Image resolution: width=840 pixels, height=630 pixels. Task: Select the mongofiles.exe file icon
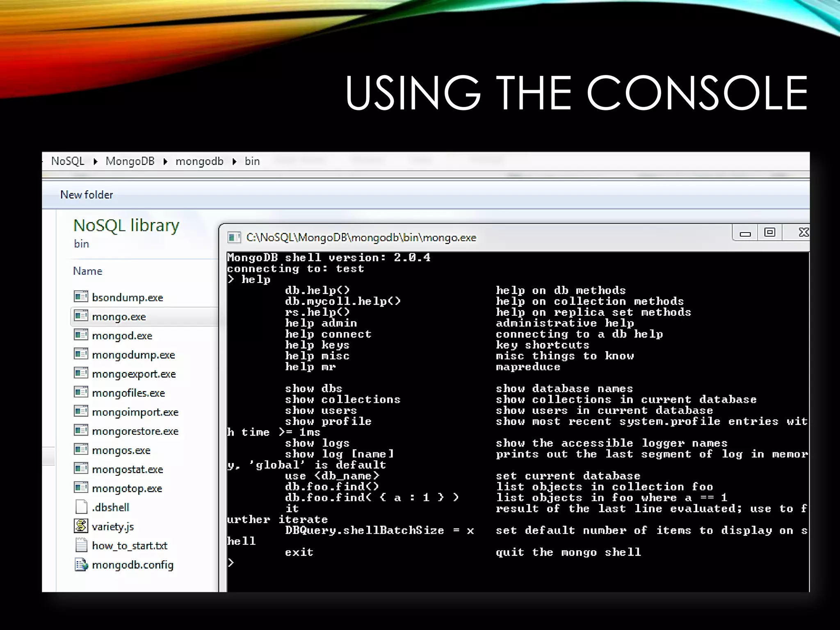81,392
